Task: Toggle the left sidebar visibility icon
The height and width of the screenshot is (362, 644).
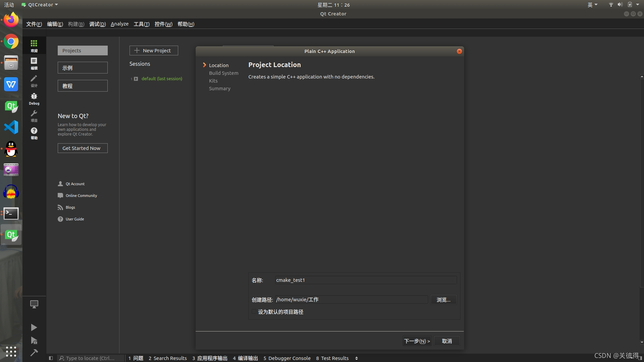Action: [51, 358]
